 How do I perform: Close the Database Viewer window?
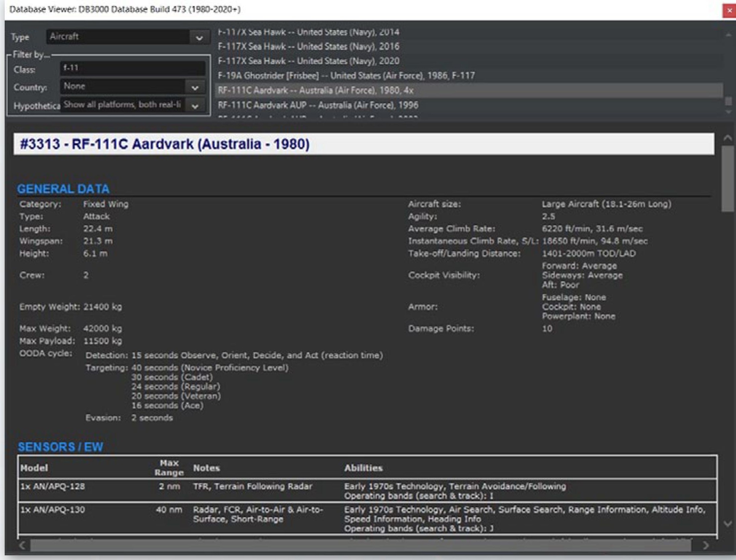(729, 11)
